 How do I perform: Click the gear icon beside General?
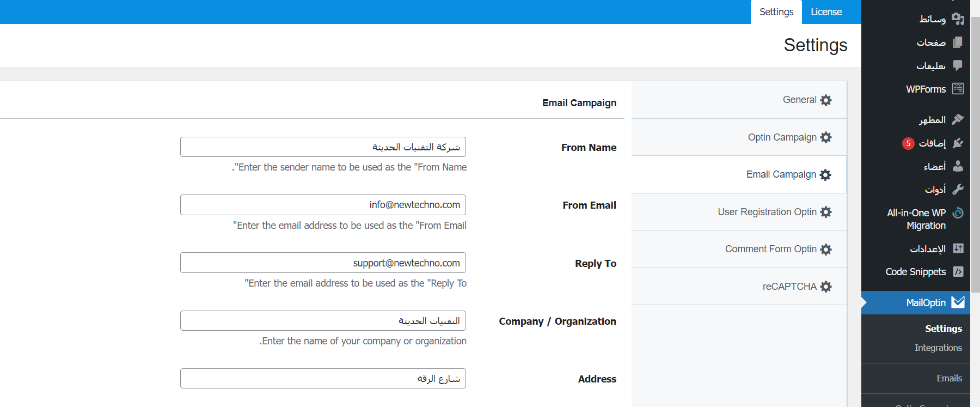[x=826, y=100]
